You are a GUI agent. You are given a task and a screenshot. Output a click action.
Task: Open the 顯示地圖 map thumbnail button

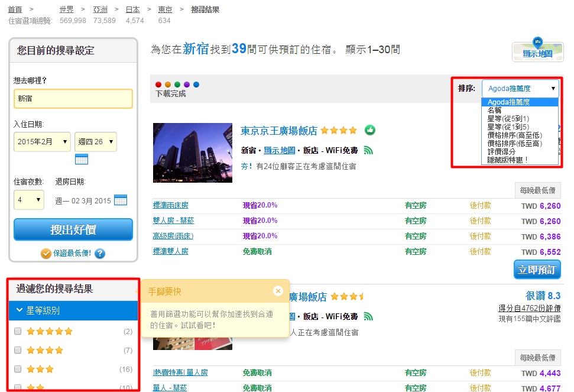click(x=537, y=51)
